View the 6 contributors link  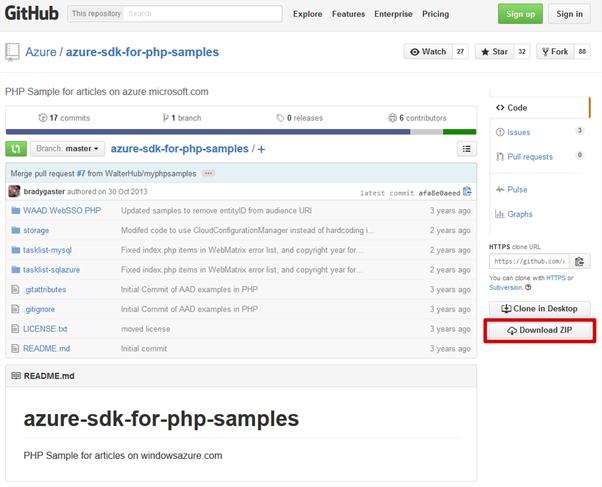417,118
